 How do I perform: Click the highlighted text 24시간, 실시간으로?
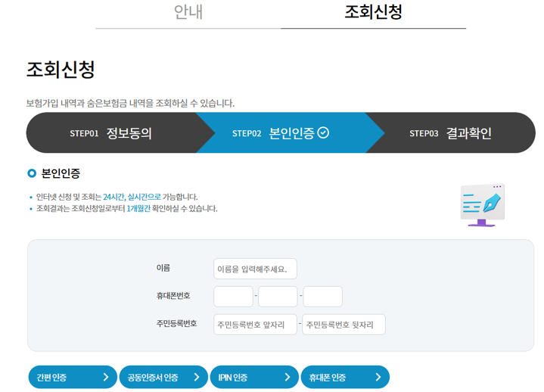pos(132,197)
